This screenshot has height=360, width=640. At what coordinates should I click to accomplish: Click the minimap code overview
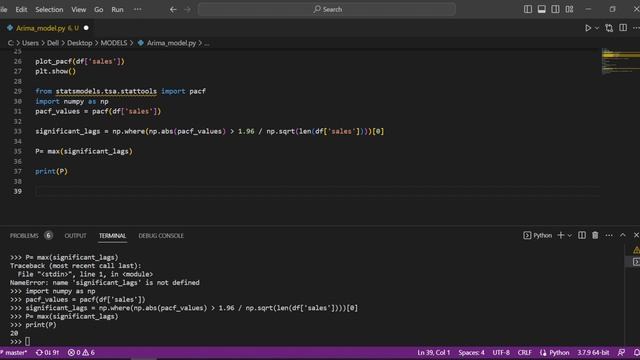[x=621, y=61]
